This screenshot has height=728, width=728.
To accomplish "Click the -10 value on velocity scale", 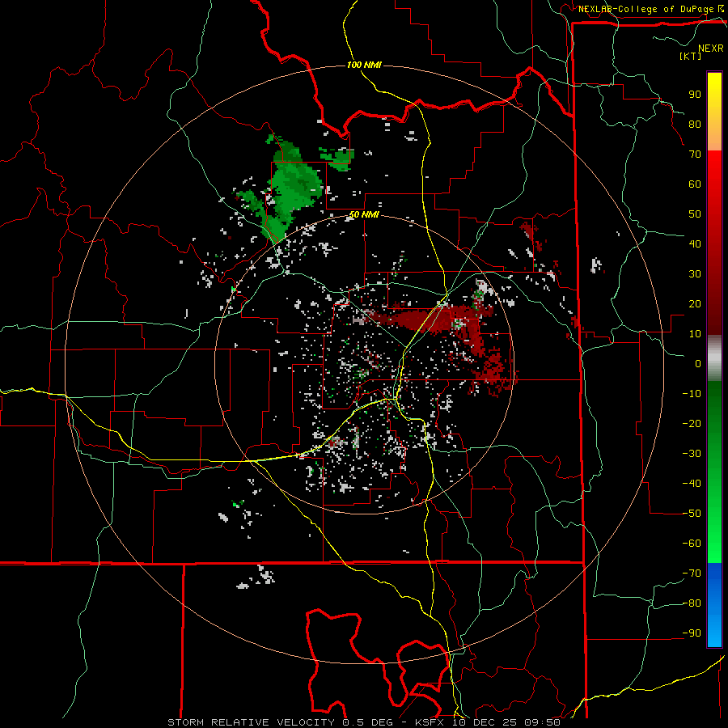I will click(x=692, y=394).
